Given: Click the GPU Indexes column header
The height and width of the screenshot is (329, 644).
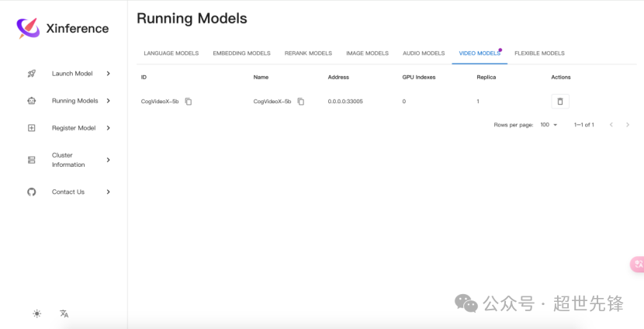Looking at the screenshot, I should click(418, 78).
